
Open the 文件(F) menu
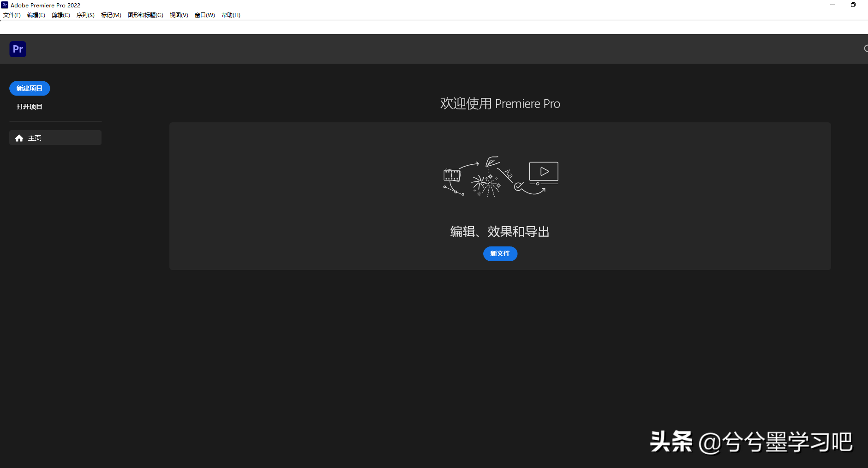(x=12, y=15)
